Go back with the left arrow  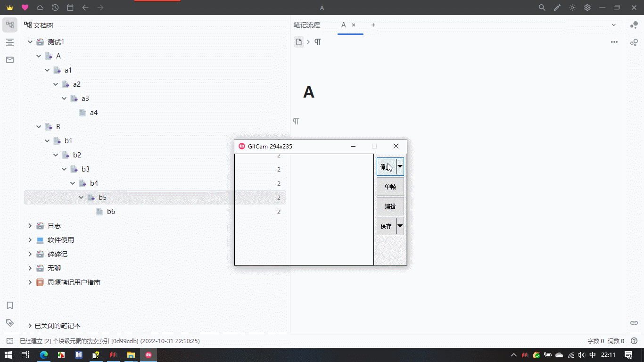click(85, 8)
